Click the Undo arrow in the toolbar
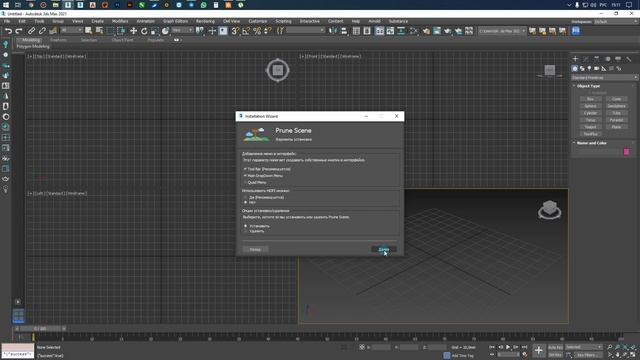This screenshot has width=640, height=360. coord(8,31)
